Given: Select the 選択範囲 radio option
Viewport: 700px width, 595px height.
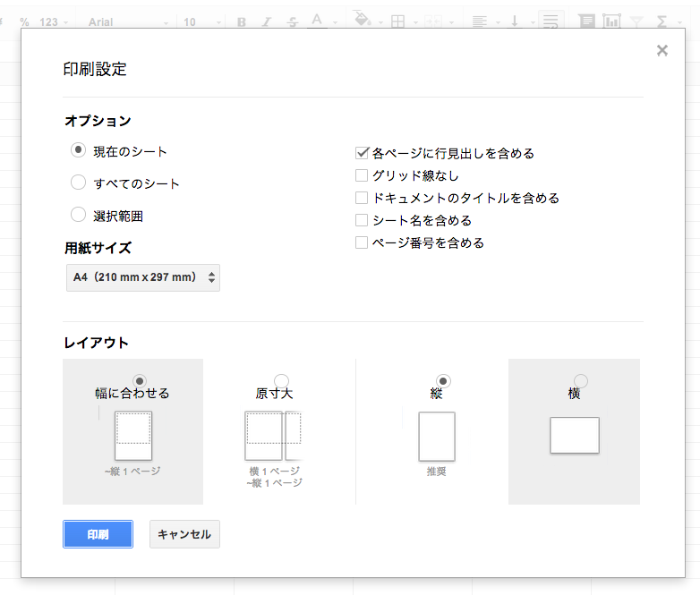Looking at the screenshot, I should (x=78, y=215).
